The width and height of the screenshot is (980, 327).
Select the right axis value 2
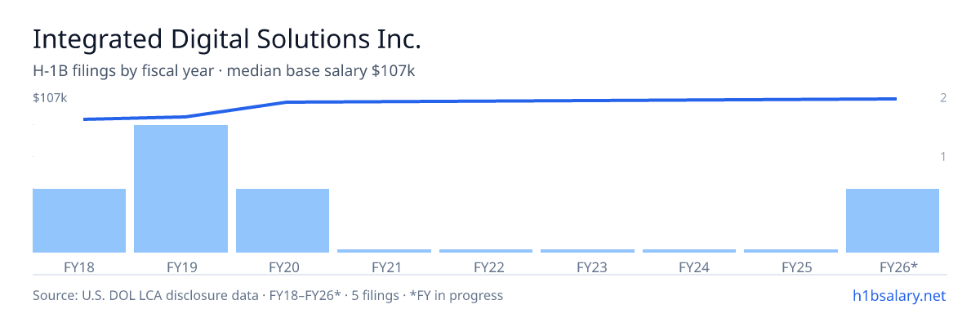[x=943, y=98]
